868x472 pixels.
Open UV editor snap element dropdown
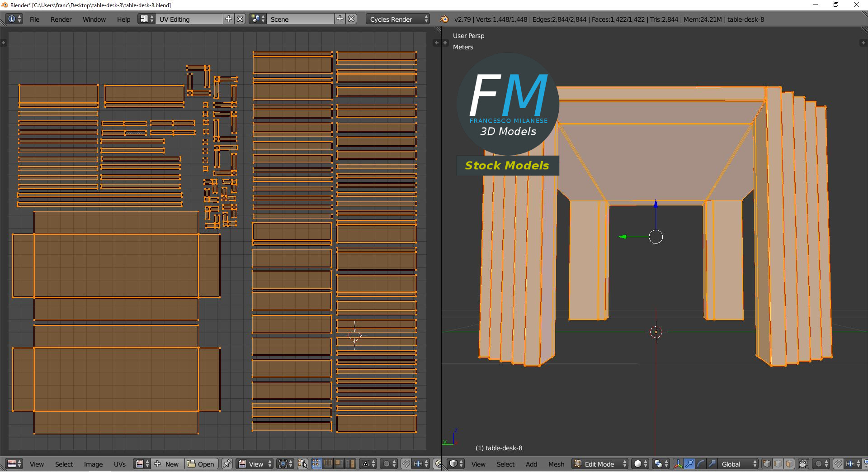[421, 464]
